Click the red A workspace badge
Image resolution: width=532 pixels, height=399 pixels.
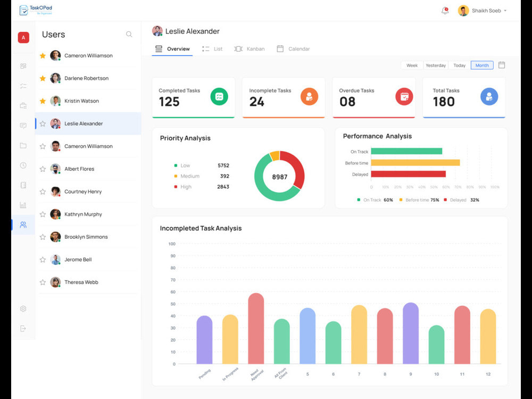[x=23, y=37]
